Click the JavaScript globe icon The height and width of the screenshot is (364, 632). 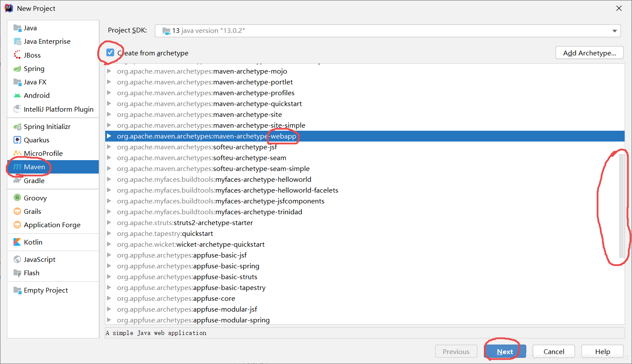coord(17,259)
